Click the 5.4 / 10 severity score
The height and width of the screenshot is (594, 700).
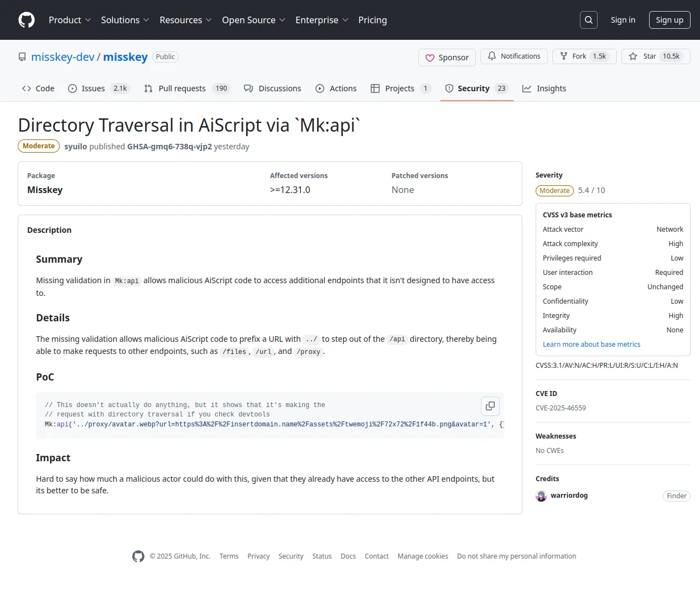(592, 190)
